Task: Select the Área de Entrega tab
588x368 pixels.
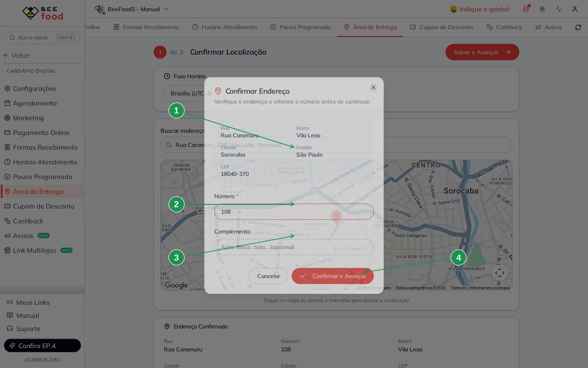Action: coord(370,27)
